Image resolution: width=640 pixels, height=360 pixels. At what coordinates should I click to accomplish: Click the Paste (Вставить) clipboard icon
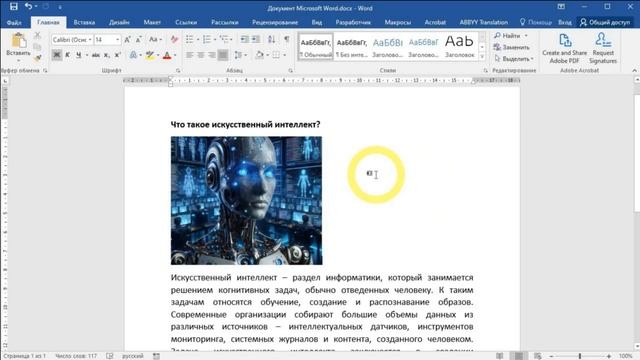pos(18,41)
